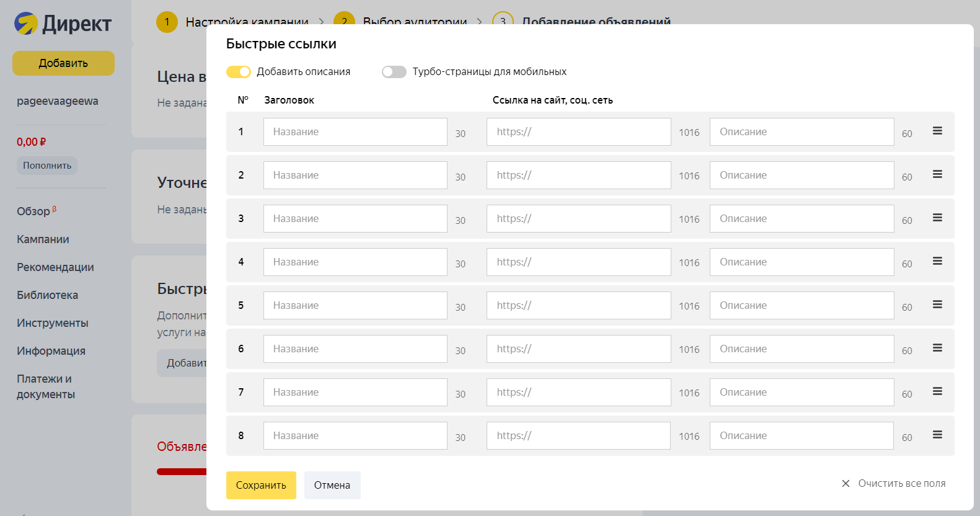Open 'Рекомендации' in the sidebar
Image resolution: width=980 pixels, height=516 pixels.
tap(55, 267)
